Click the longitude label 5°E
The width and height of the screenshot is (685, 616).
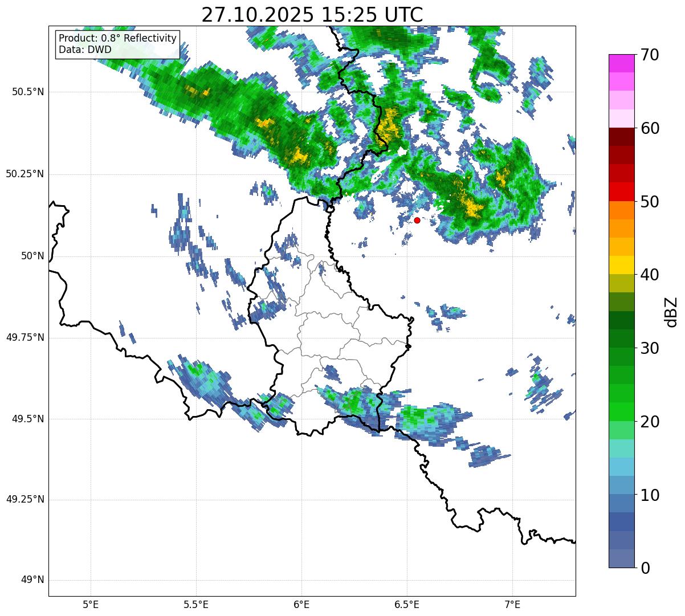[91, 604]
